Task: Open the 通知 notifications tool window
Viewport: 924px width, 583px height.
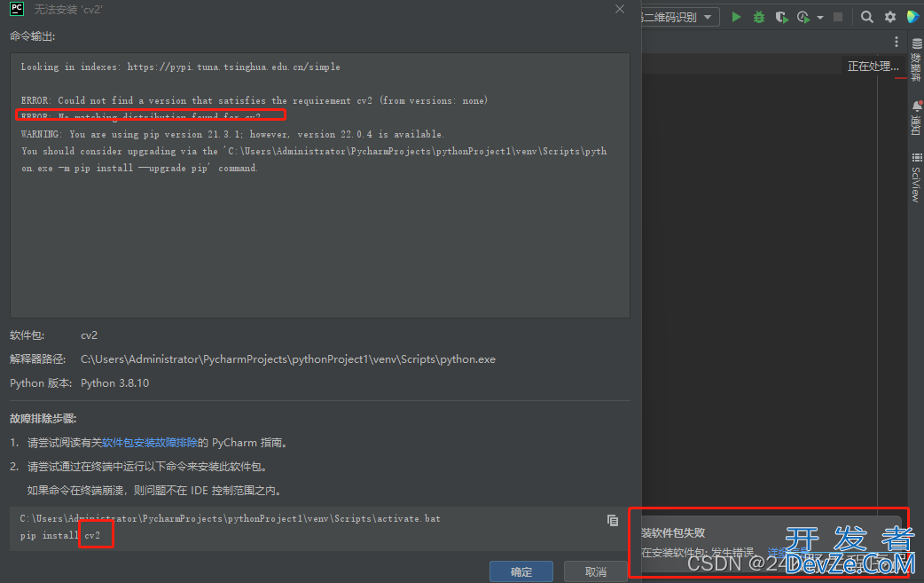Action: 916,117
